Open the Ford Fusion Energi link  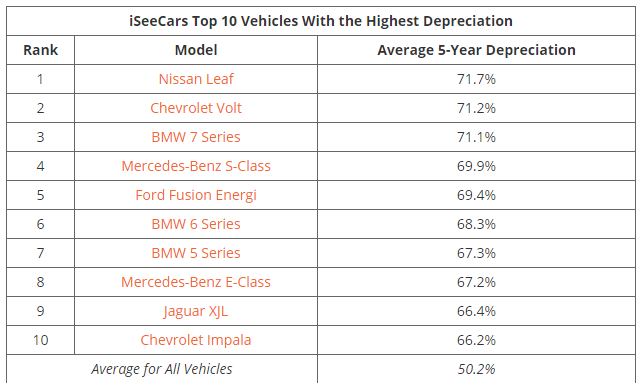[x=196, y=195]
